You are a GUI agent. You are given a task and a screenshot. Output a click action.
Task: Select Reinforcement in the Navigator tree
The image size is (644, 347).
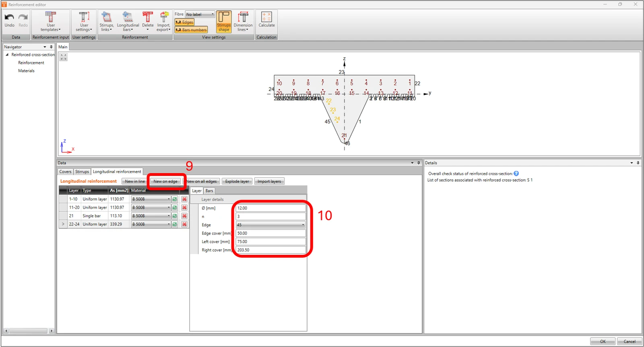31,63
